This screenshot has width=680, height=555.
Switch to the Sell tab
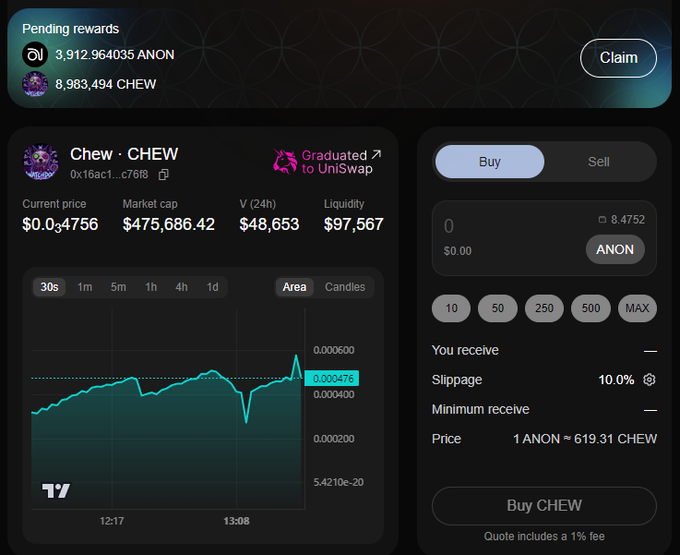click(598, 162)
